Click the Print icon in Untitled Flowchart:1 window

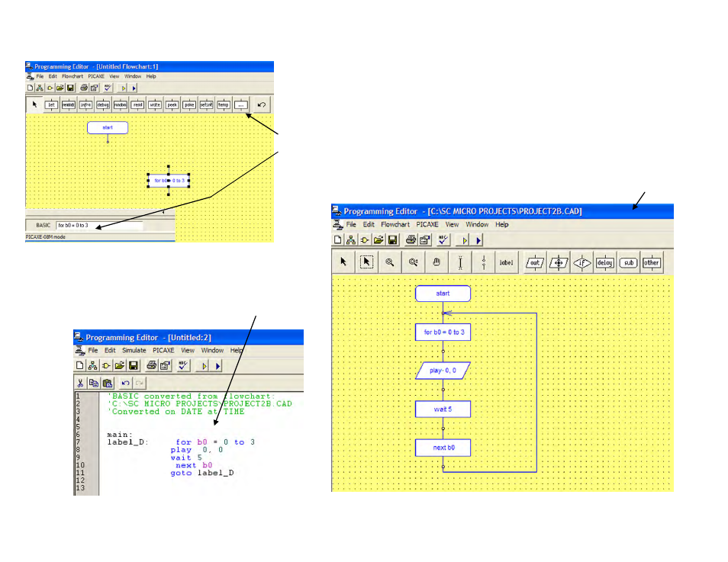click(x=84, y=88)
